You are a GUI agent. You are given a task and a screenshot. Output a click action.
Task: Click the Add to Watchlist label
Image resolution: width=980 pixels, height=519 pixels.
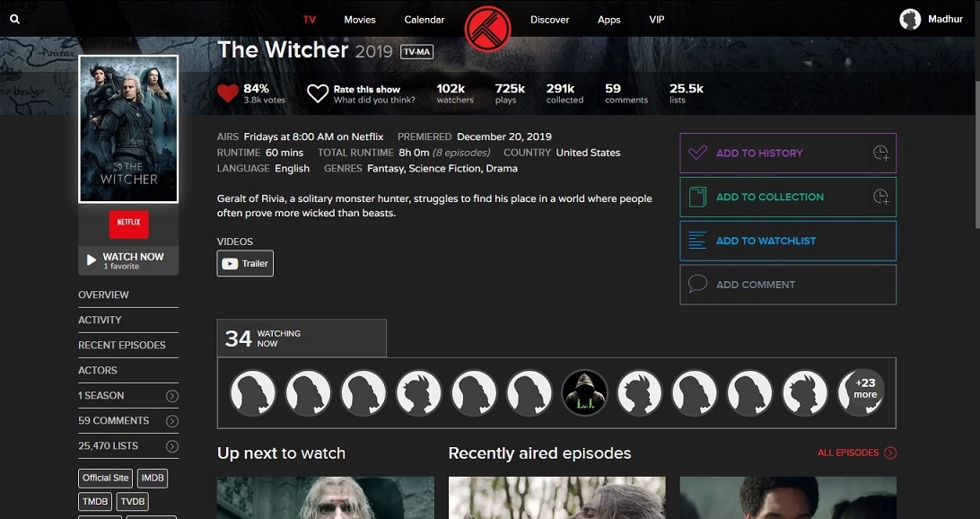click(x=766, y=241)
